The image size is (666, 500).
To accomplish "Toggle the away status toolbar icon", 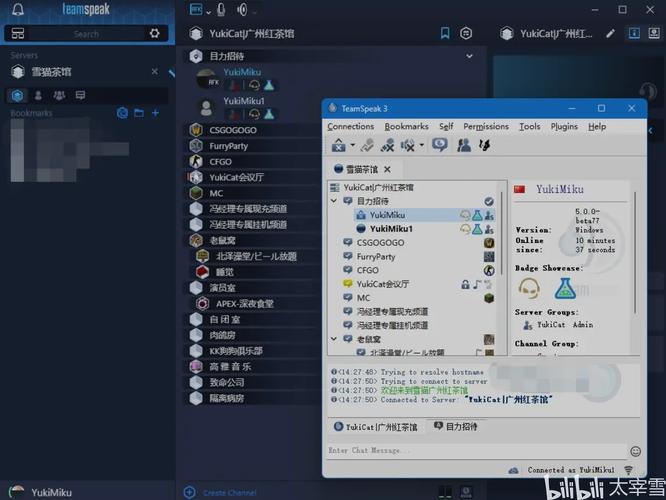I will pyautogui.click(x=438, y=145).
